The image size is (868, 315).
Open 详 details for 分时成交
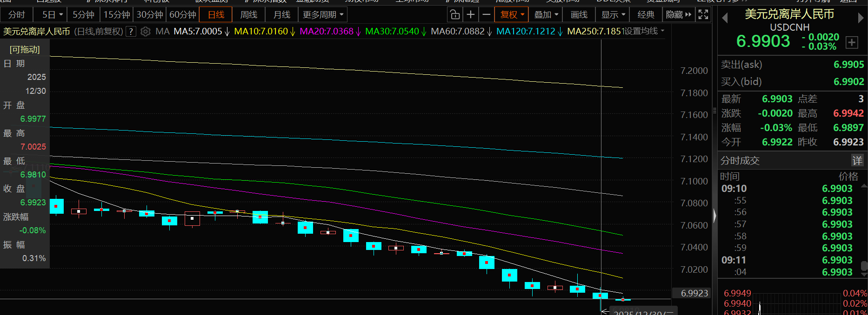(857, 161)
